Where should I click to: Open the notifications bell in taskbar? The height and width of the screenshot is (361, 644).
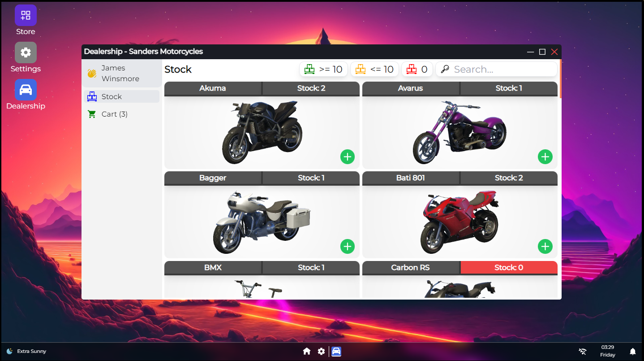(633, 352)
